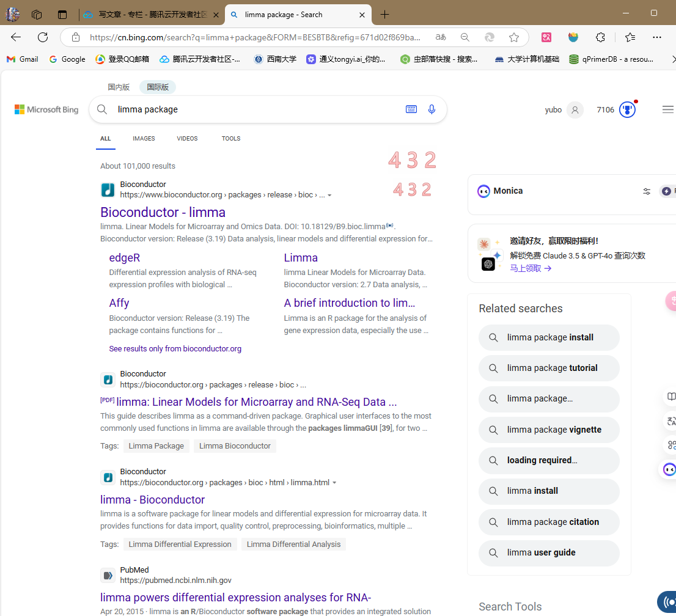Open the Google bookmark
Image resolution: width=676 pixels, height=616 pixels.
tap(67, 59)
